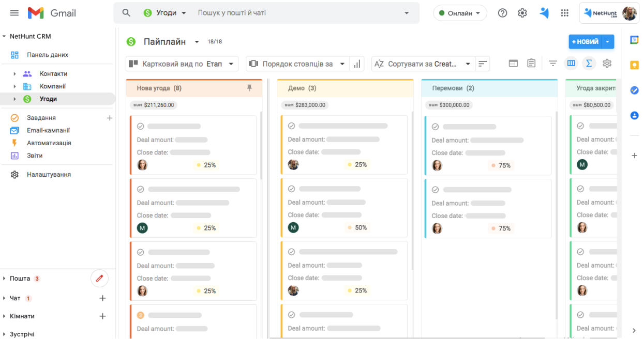Collapse the NetHunt CRM sidebar section
The height and width of the screenshot is (339, 644).
pos(4,36)
